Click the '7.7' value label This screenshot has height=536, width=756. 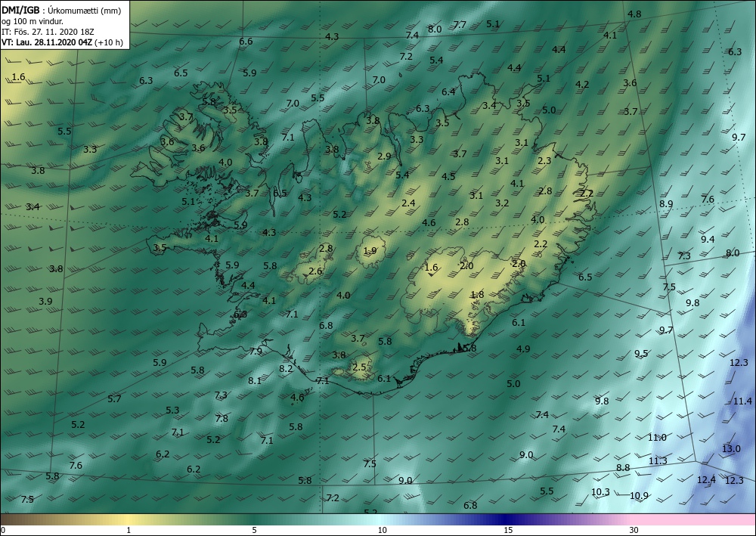click(460, 25)
